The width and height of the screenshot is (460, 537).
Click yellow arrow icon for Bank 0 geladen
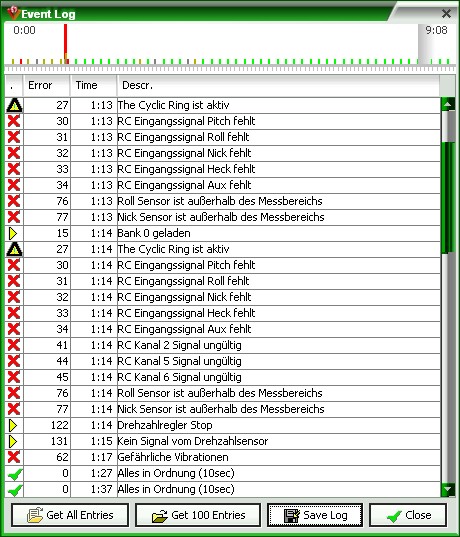click(x=13, y=233)
